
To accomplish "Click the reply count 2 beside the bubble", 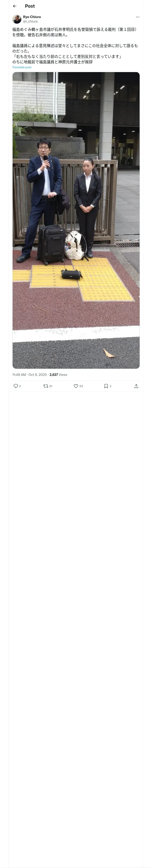I will tap(20, 386).
